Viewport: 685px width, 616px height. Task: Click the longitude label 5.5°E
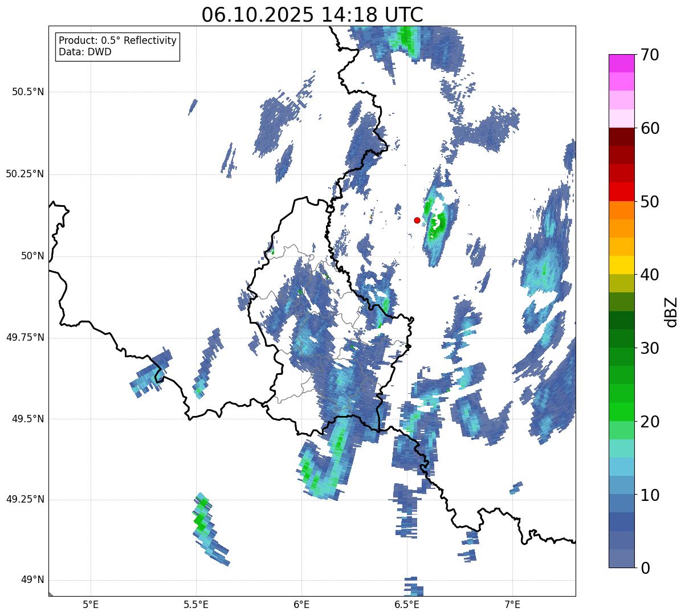pyautogui.click(x=196, y=604)
